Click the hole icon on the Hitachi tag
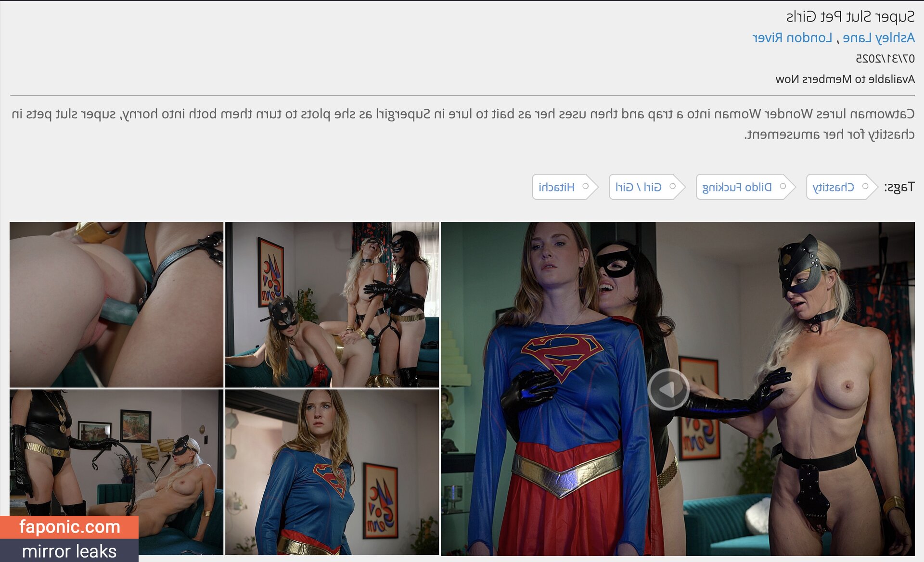The width and height of the screenshot is (924, 562). coord(586,186)
